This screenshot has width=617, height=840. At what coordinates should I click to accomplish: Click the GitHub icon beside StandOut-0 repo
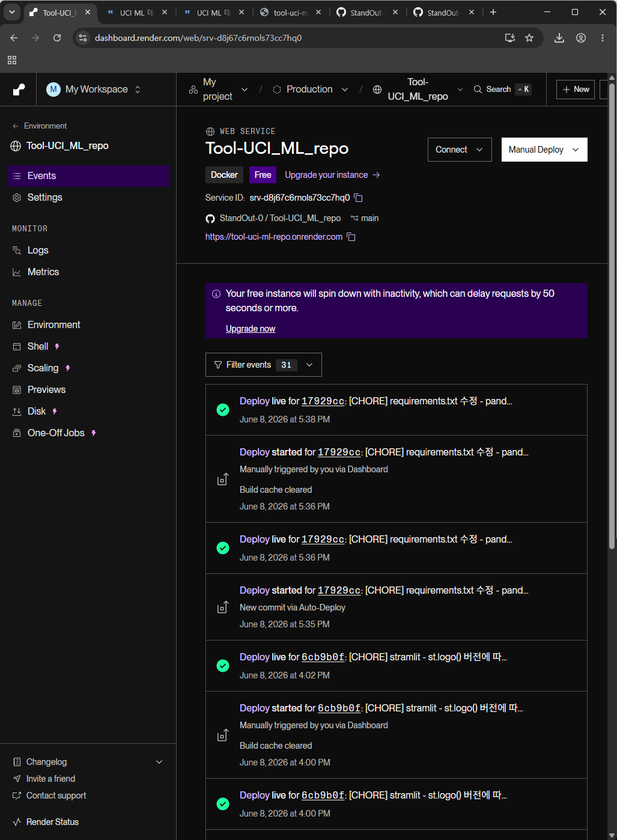pos(210,219)
